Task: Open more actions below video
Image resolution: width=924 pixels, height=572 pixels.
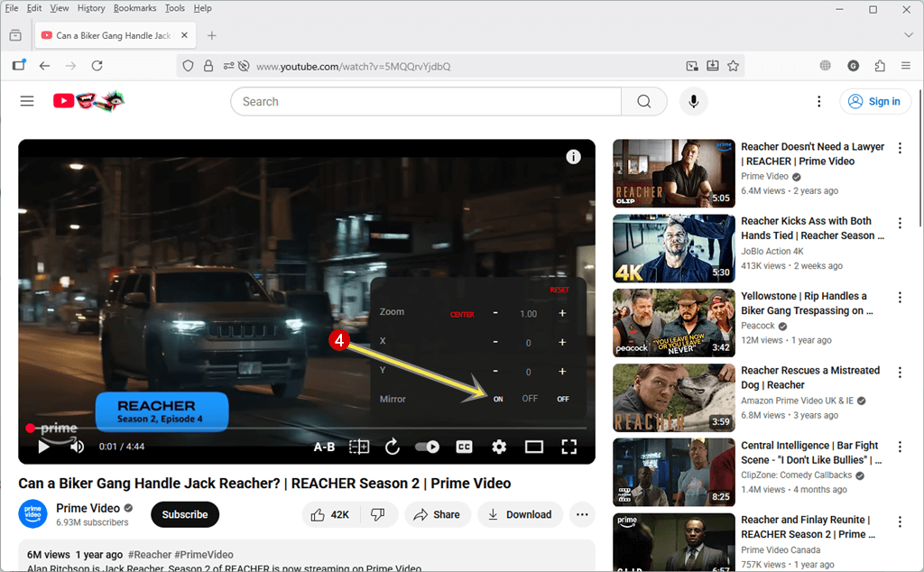Action: coord(582,514)
